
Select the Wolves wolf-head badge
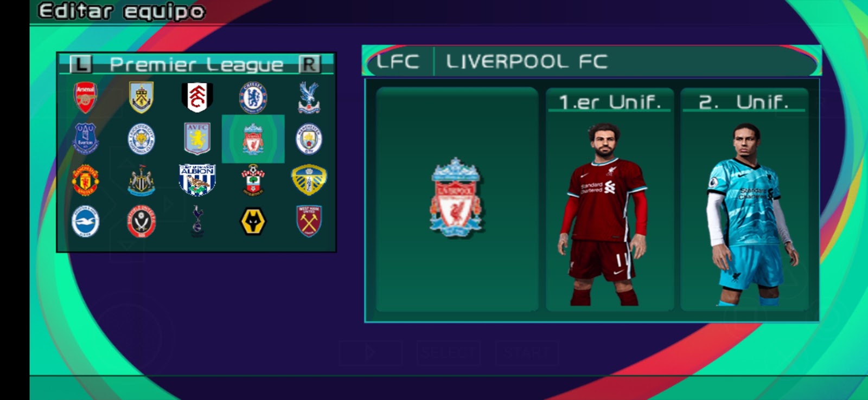[x=253, y=222]
